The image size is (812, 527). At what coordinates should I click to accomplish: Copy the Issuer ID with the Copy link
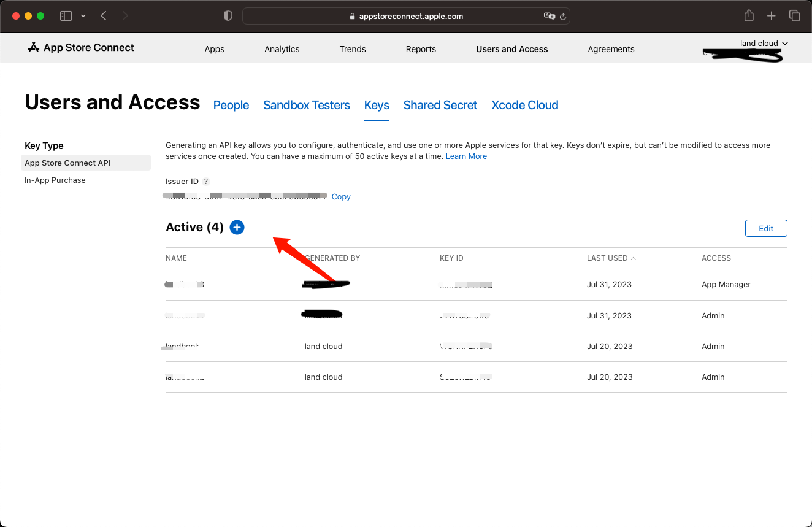click(x=341, y=197)
